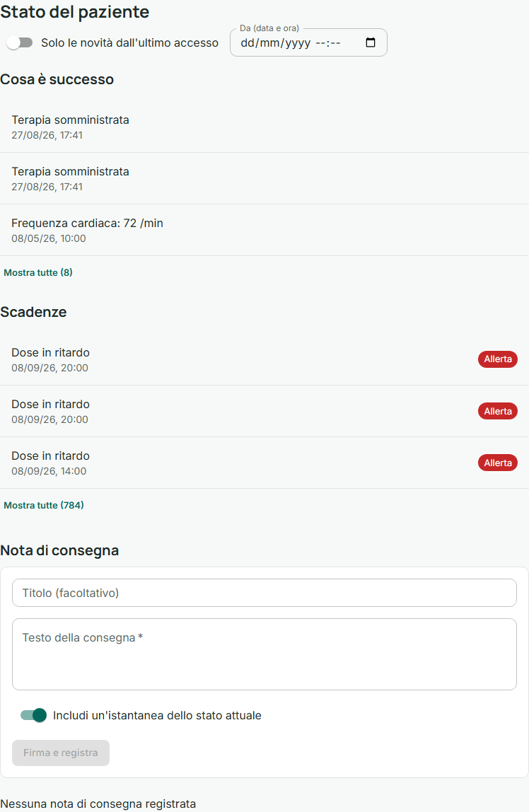Click the 'Firma e registra' button
This screenshot has height=812, width=529.
61,753
